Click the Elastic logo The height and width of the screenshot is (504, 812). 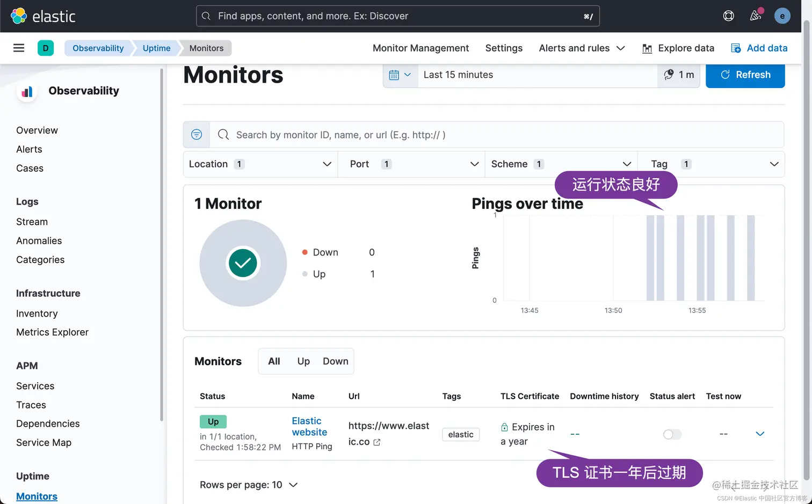pos(43,16)
